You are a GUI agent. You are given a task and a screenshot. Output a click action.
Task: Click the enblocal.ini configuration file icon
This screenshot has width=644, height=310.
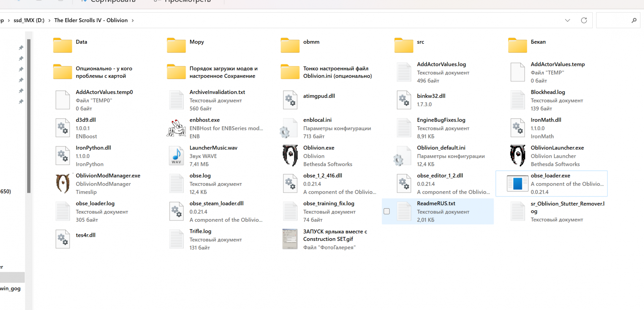290,128
